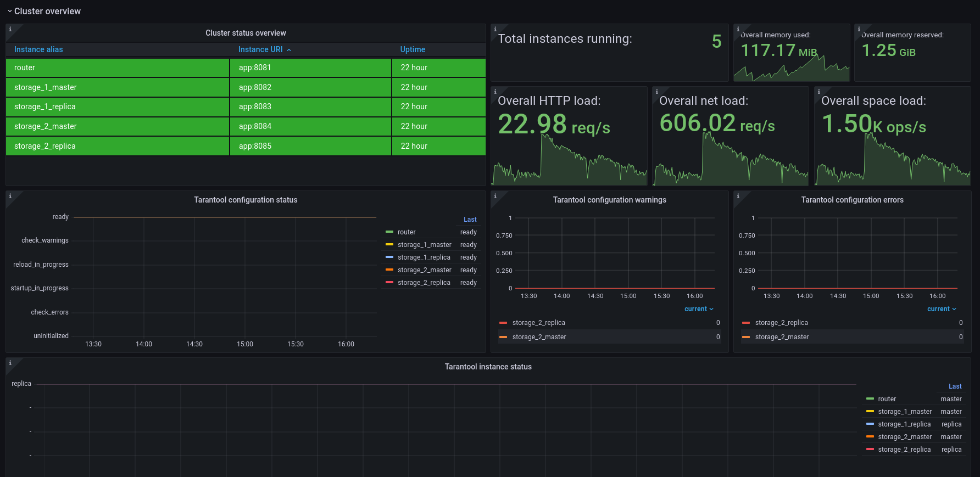Viewport: 980px width, 477px height.
Task: Sort table by Uptime column
Action: pos(413,49)
